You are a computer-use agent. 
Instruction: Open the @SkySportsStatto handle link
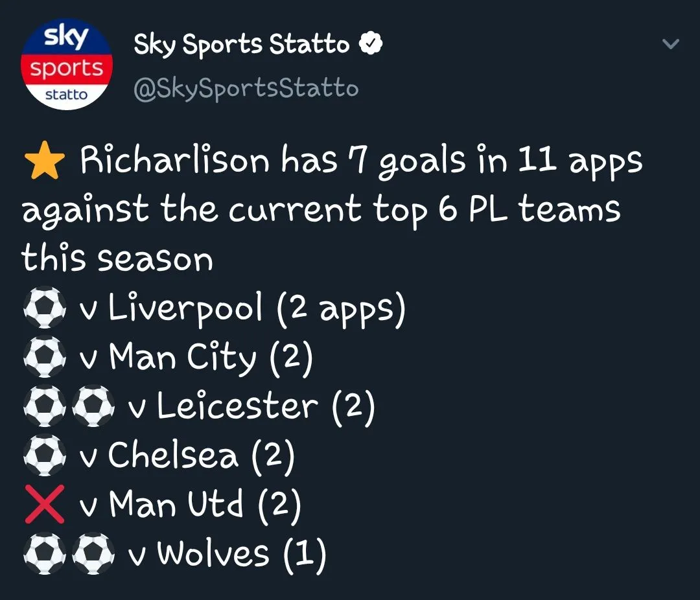click(246, 88)
